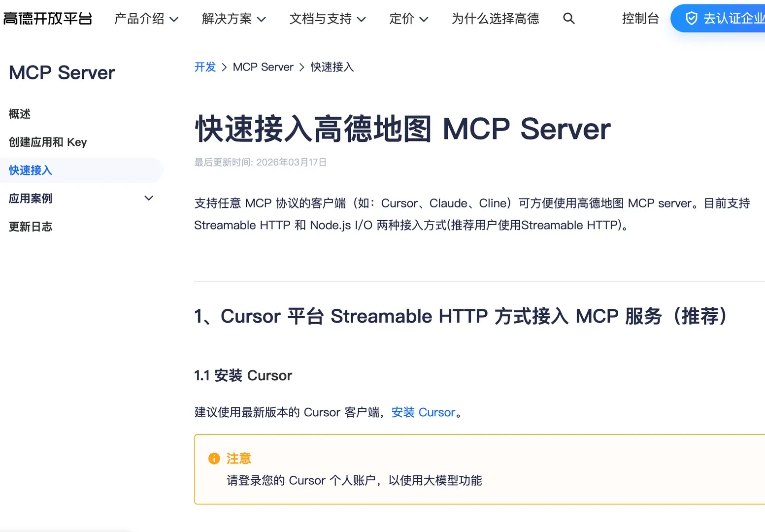The height and width of the screenshot is (532, 765).
Task: Click the Cursor 平台 Streamable HTTP section heading
Action: click(461, 316)
